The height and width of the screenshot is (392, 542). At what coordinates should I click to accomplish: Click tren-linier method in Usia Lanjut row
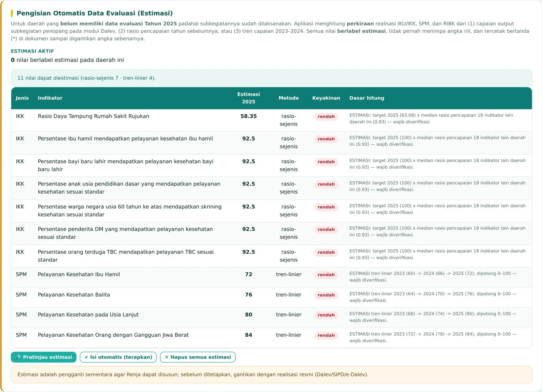(289, 314)
